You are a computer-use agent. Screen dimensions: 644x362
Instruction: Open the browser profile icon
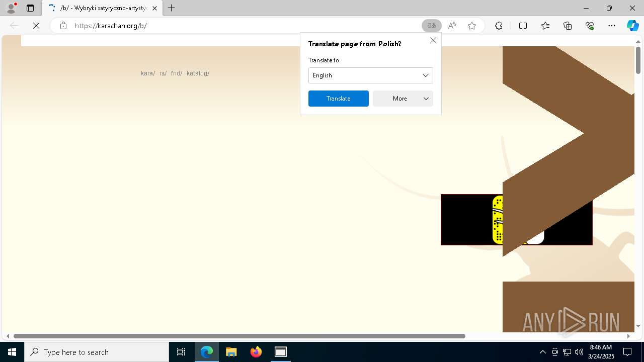tap(11, 8)
